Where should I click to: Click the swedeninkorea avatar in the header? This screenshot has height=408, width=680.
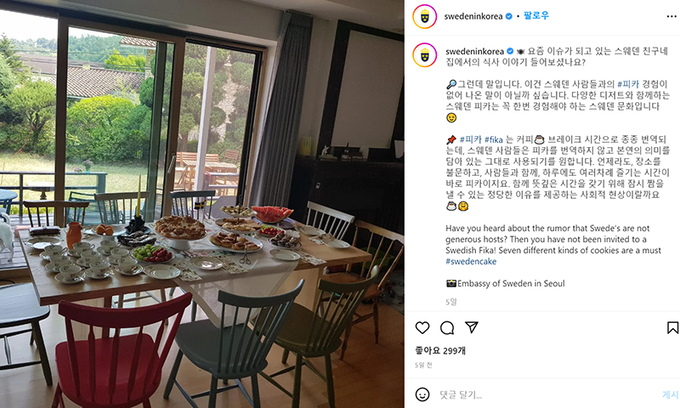[x=425, y=16]
